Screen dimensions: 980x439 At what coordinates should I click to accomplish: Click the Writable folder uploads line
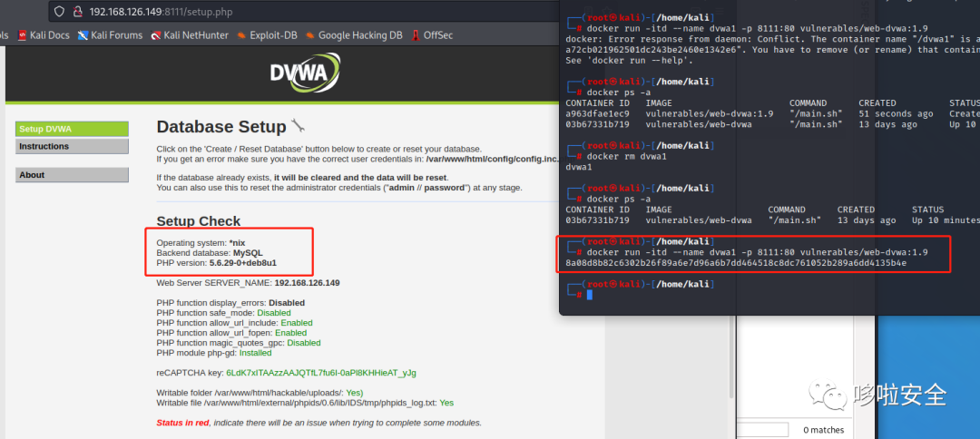(x=260, y=393)
